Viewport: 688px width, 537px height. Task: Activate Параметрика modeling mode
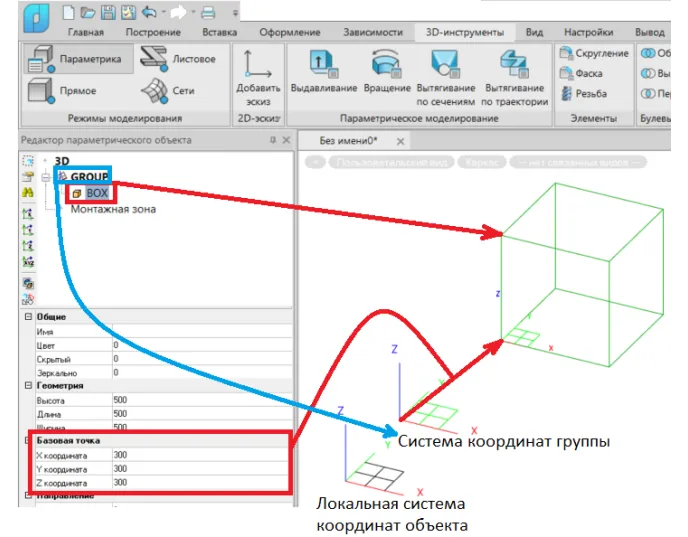(78, 59)
